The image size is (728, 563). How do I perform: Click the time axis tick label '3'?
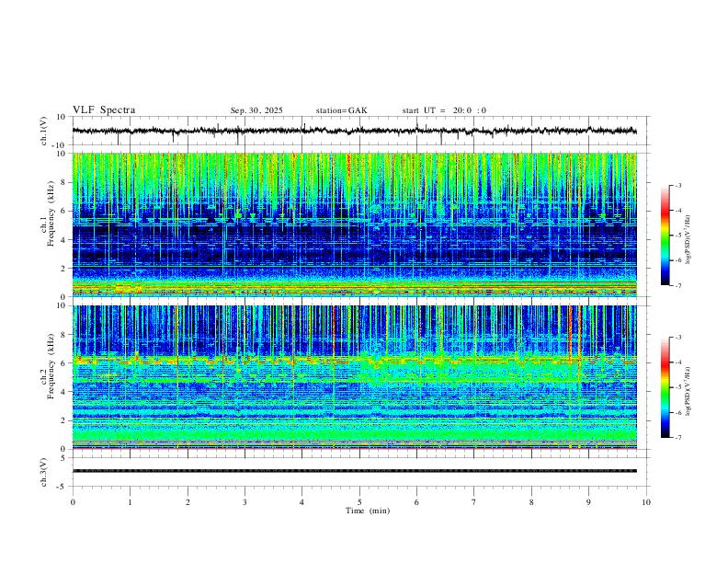point(245,502)
